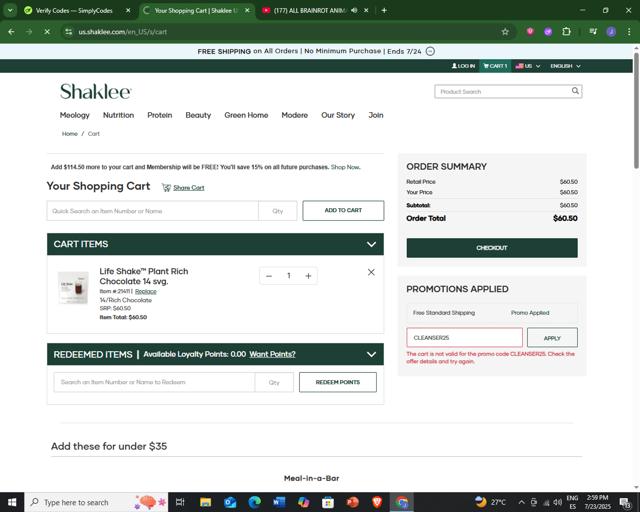The height and width of the screenshot is (512, 640).
Task: Focus the Quick Search item number field
Action: 153,211
